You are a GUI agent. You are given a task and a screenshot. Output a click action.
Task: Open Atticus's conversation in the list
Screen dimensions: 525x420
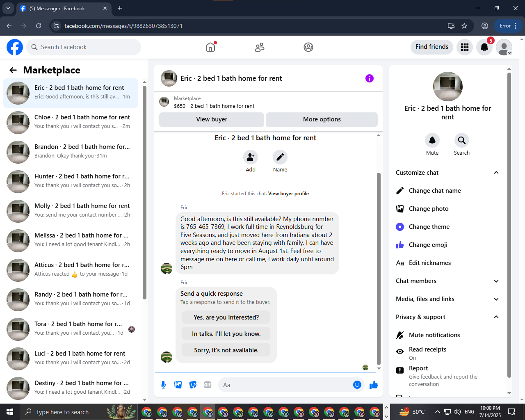(x=71, y=270)
